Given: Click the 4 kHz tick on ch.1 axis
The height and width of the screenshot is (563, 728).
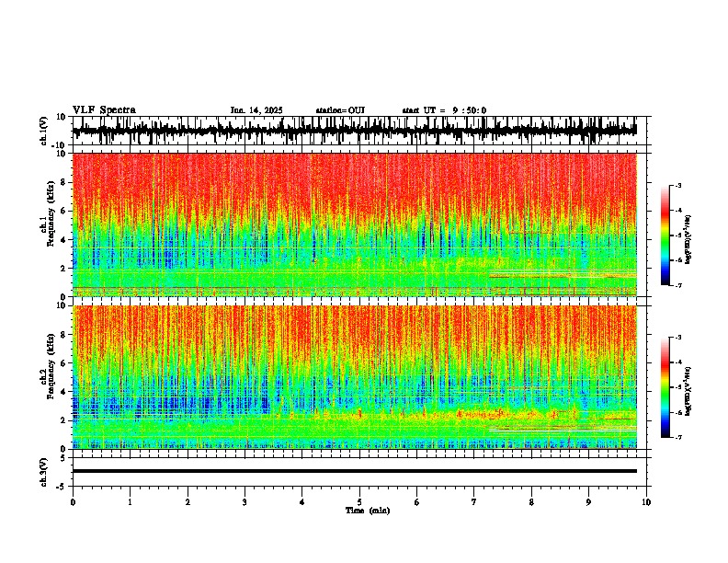Looking at the screenshot, I should point(63,240).
